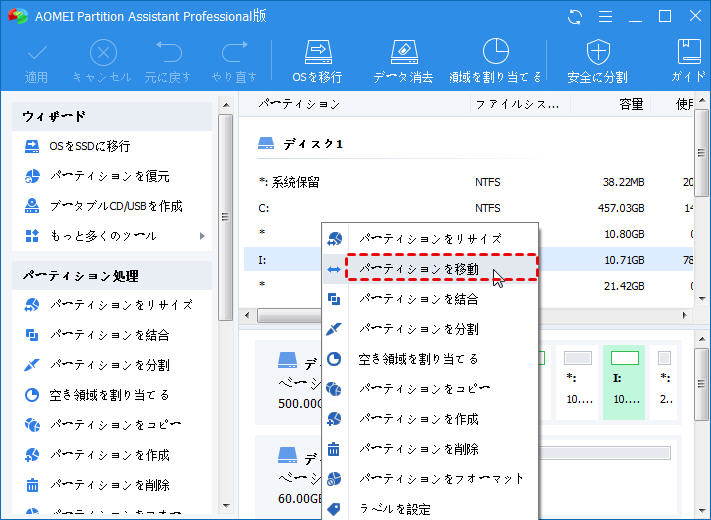The image size is (711, 520).
Task: Select パーティションをリサイズ in context menu
Action: click(x=430, y=238)
